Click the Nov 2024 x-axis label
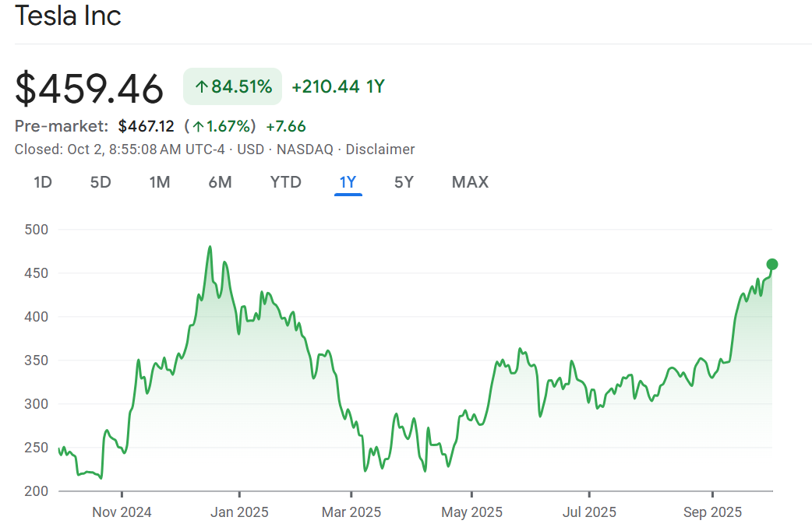 point(122,512)
